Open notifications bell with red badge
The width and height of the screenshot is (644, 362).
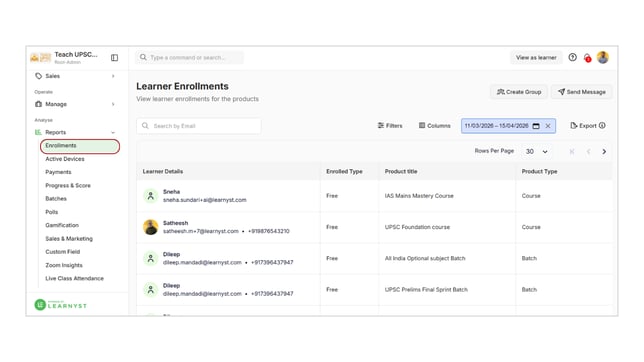point(587,58)
